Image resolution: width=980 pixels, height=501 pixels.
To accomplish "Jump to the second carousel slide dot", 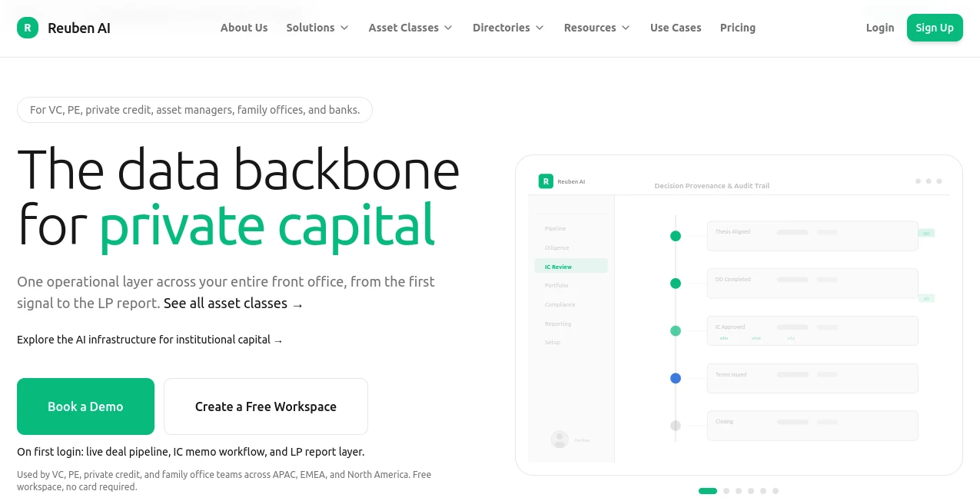I will click(726, 491).
